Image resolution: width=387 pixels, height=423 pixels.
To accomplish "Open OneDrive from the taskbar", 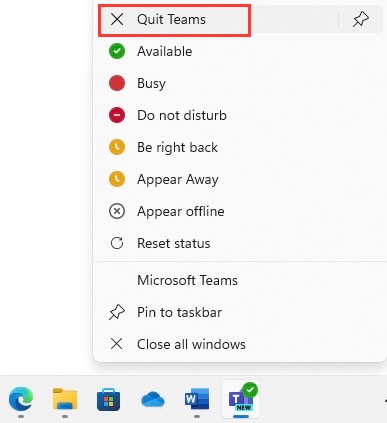I will click(153, 399).
